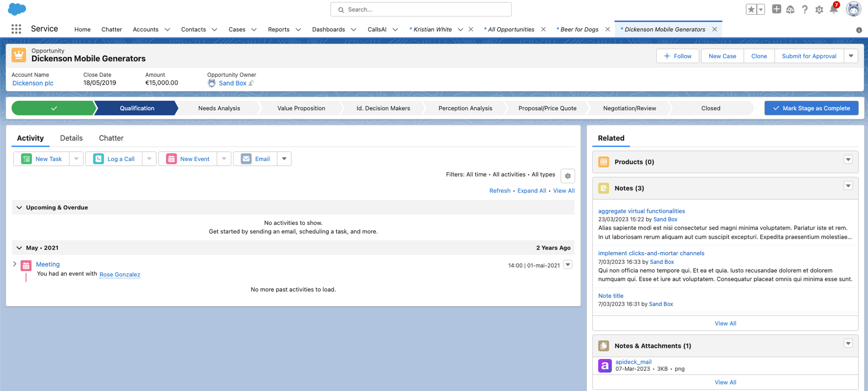Open the New Task dropdown arrow

click(x=76, y=159)
